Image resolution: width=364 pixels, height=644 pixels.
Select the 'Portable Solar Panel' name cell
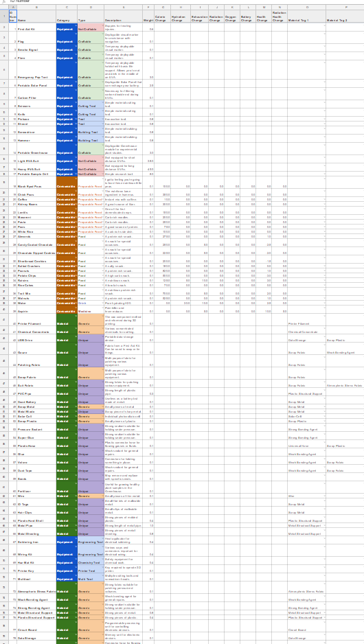click(36, 83)
